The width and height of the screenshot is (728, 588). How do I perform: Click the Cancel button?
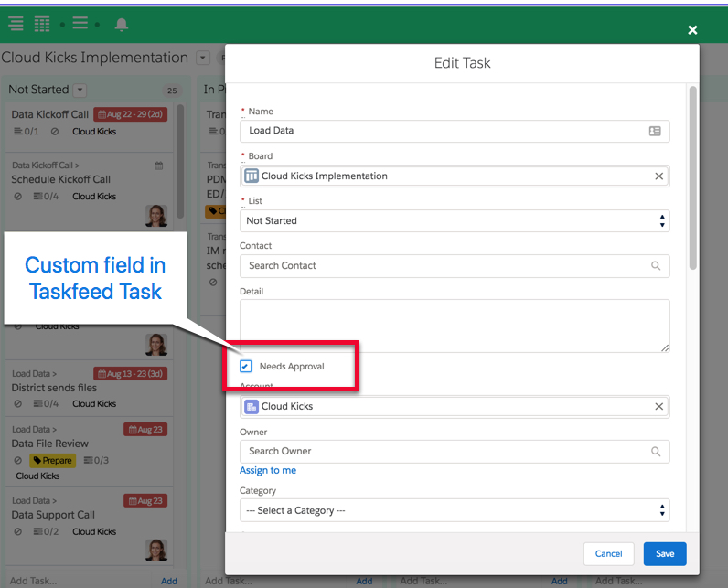coord(608,553)
